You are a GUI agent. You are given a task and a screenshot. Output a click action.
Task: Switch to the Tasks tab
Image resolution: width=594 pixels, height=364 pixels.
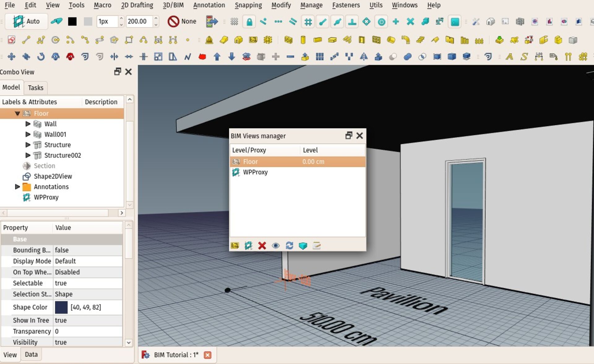(x=36, y=88)
